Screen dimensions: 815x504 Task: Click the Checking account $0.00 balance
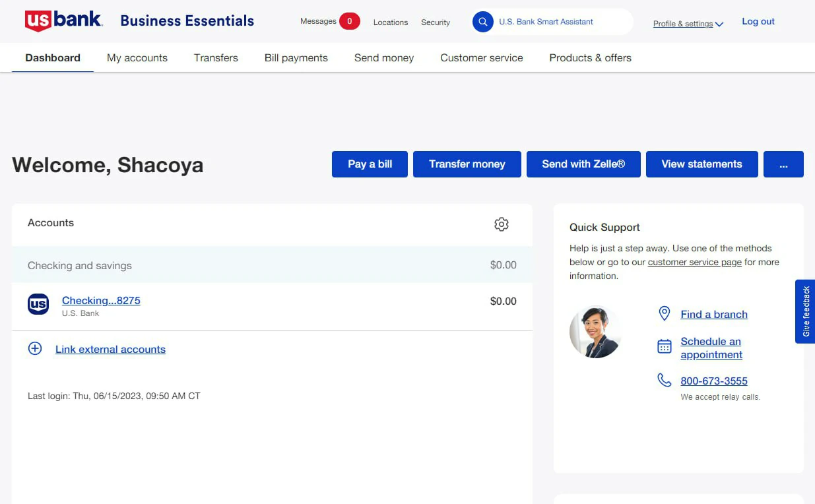(x=503, y=301)
